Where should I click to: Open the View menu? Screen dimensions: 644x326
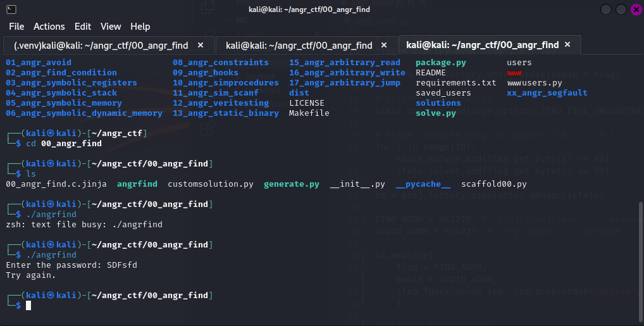tap(111, 27)
